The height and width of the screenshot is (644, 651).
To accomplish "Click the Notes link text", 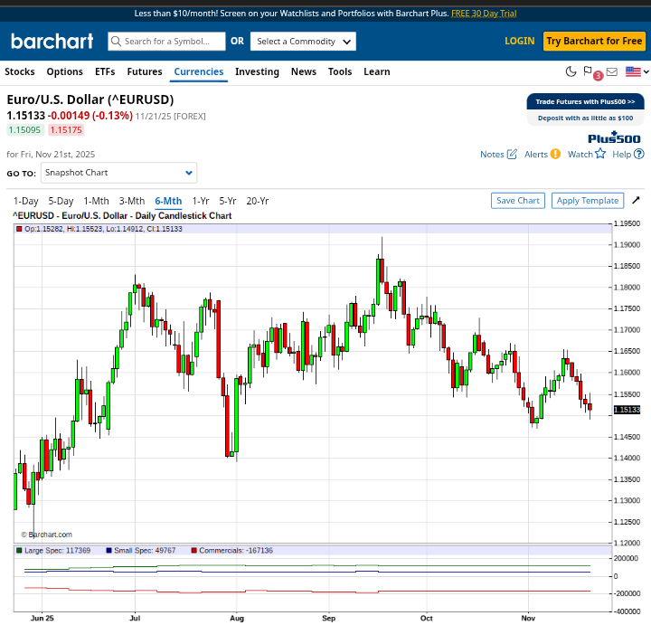I will (492, 154).
